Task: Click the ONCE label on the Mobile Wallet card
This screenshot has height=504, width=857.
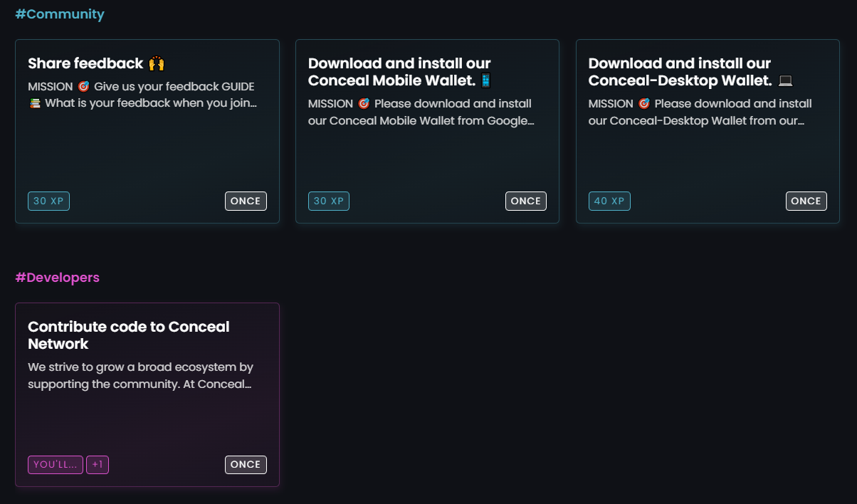Action: pos(526,201)
